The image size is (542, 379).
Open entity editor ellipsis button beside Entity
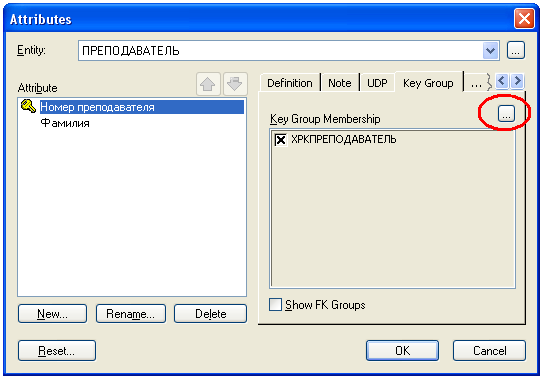pyautogui.click(x=516, y=50)
